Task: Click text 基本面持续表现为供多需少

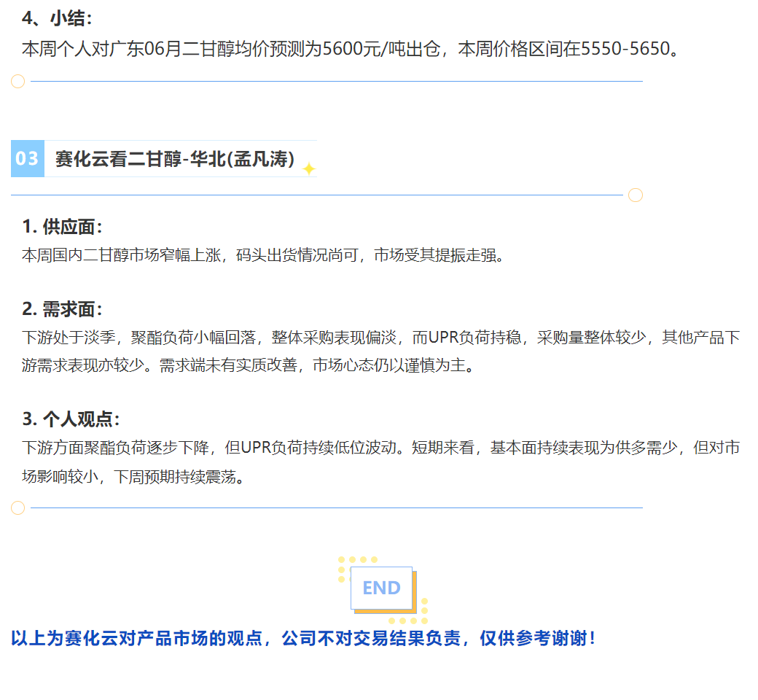Action: tap(584, 448)
